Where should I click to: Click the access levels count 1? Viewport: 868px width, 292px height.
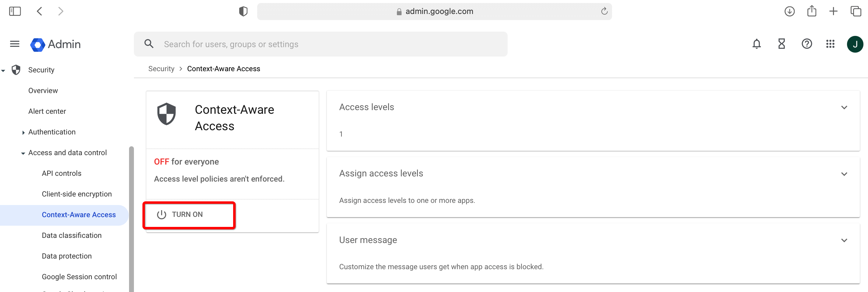[341, 134]
